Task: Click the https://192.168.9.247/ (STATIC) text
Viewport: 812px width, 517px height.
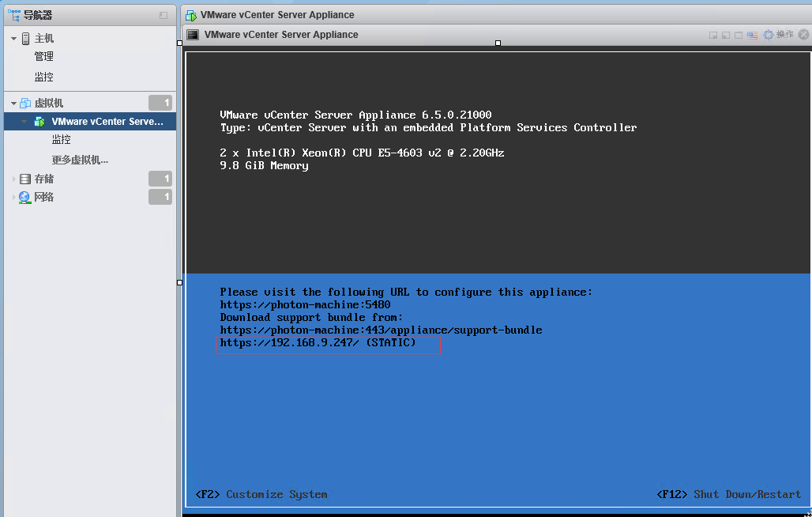Action: (318, 342)
